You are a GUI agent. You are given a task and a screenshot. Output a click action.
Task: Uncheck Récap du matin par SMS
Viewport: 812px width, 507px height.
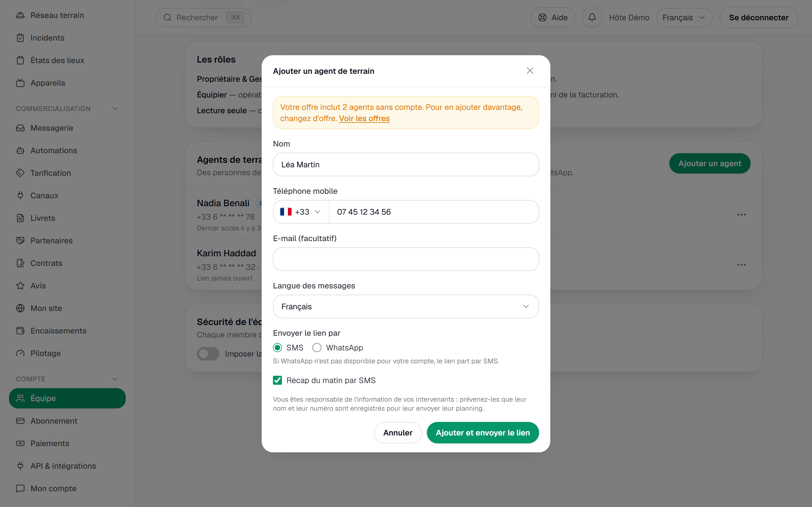coord(277,380)
